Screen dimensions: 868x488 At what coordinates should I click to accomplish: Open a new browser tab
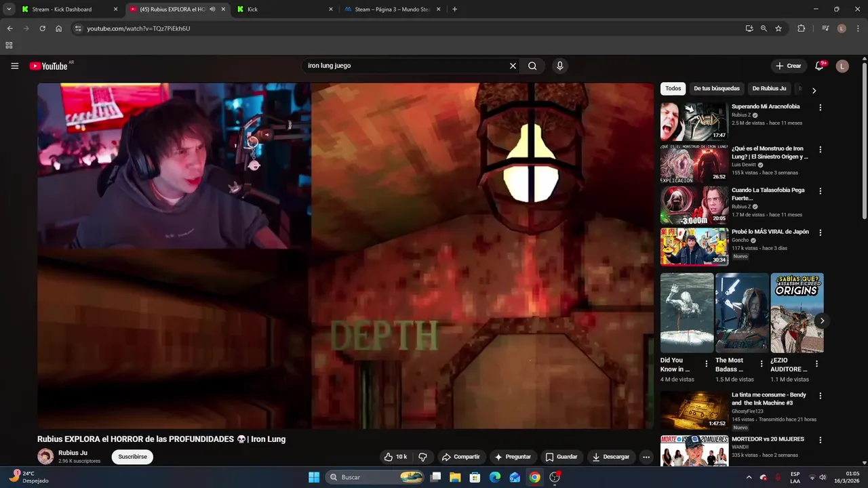pos(454,9)
